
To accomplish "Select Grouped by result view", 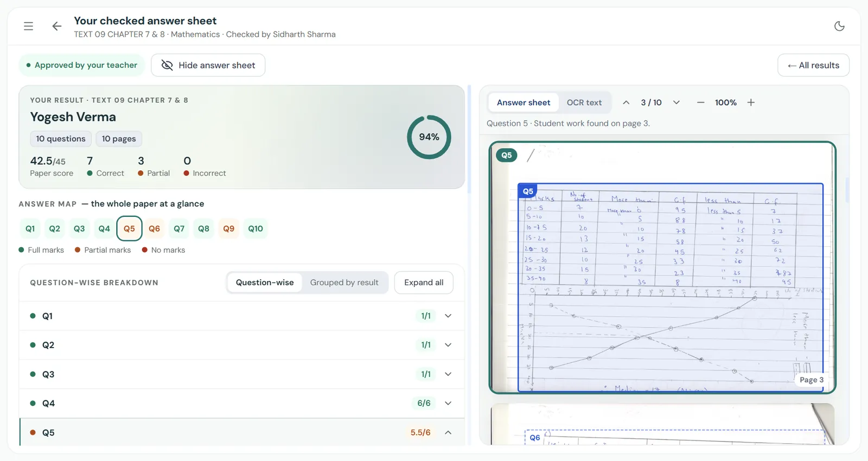I will 344,283.
